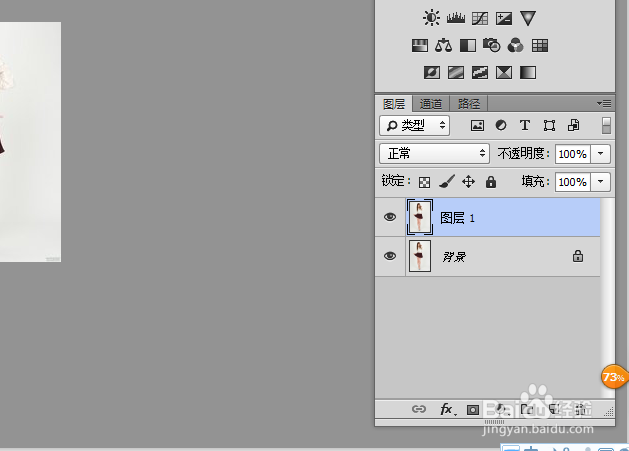
Task: Open the 不透明度 opacity slider arrow
Action: coord(601,154)
